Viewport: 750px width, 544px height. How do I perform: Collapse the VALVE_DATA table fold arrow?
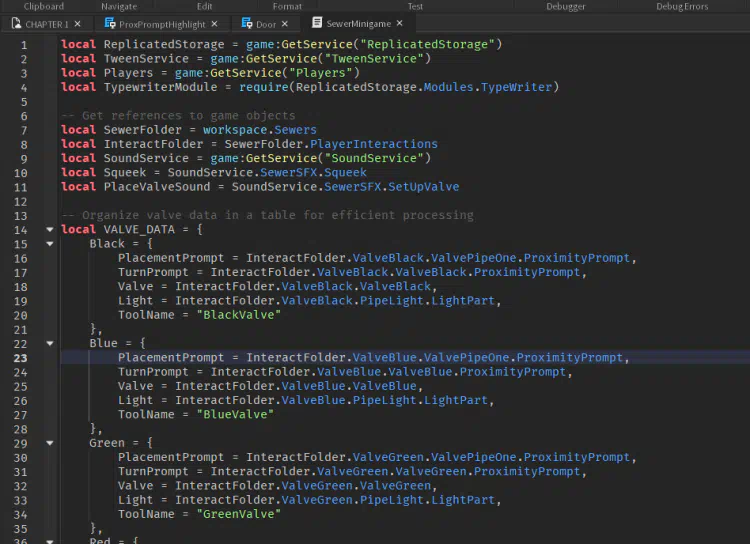click(50, 229)
